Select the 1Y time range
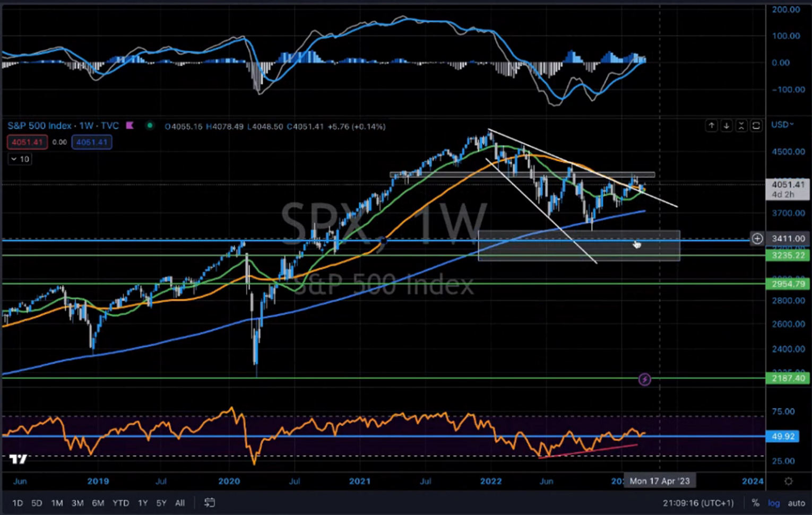The height and width of the screenshot is (515, 812). (x=143, y=503)
